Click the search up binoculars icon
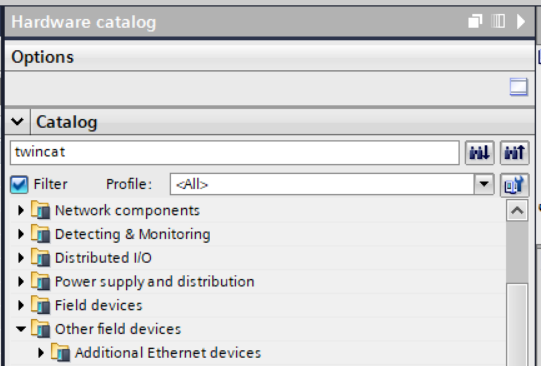 (514, 152)
